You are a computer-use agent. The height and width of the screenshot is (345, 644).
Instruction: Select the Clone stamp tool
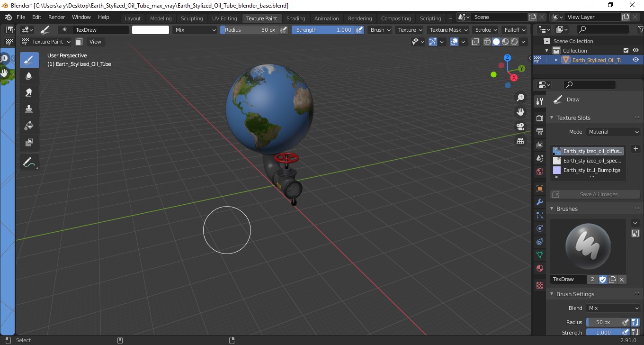(x=29, y=109)
